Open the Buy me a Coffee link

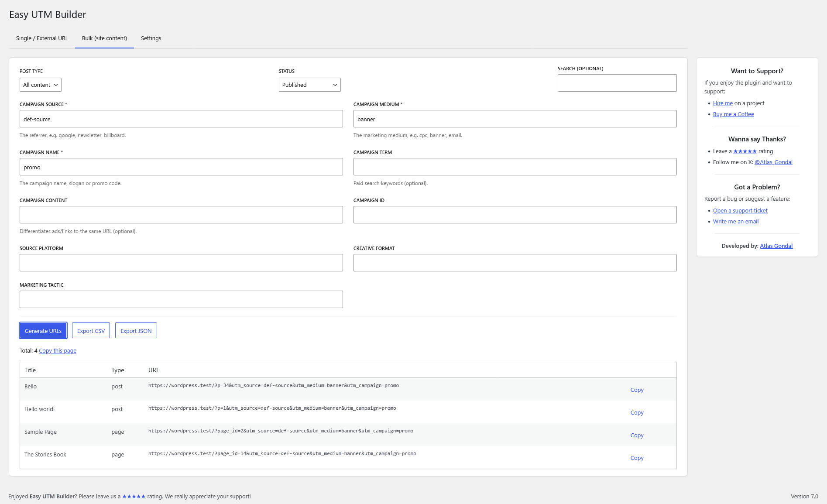coord(733,114)
